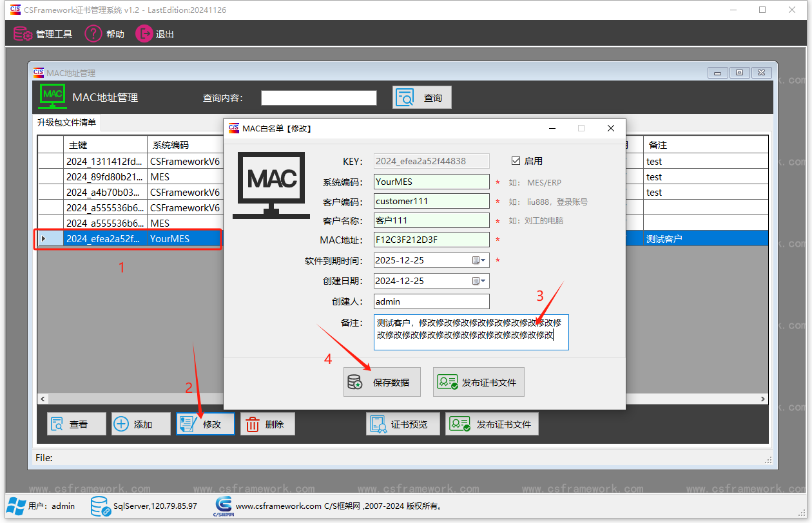The height and width of the screenshot is (523, 812).
Task: Click the right arrow of horizontal scrollbar
Action: pos(763,399)
